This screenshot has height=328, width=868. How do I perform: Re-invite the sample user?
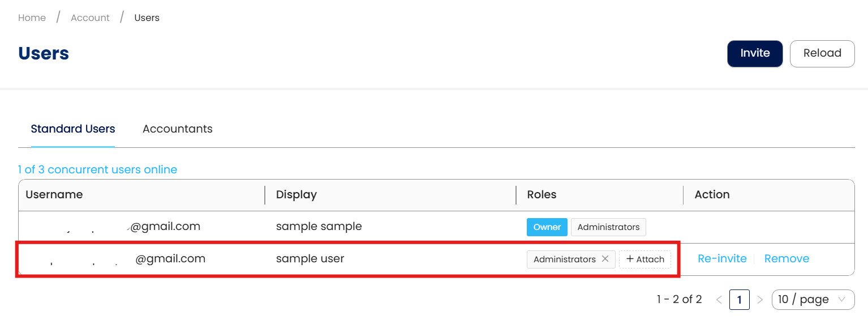[722, 259]
